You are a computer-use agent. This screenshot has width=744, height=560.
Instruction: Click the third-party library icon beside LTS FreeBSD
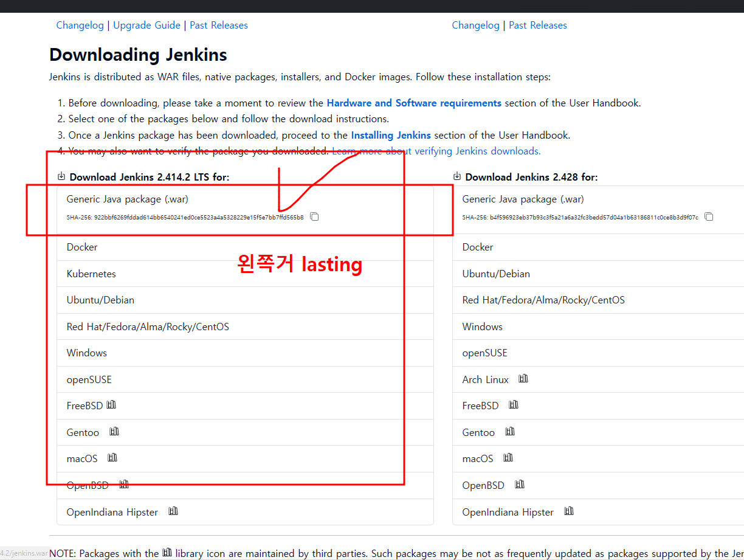[x=111, y=405]
